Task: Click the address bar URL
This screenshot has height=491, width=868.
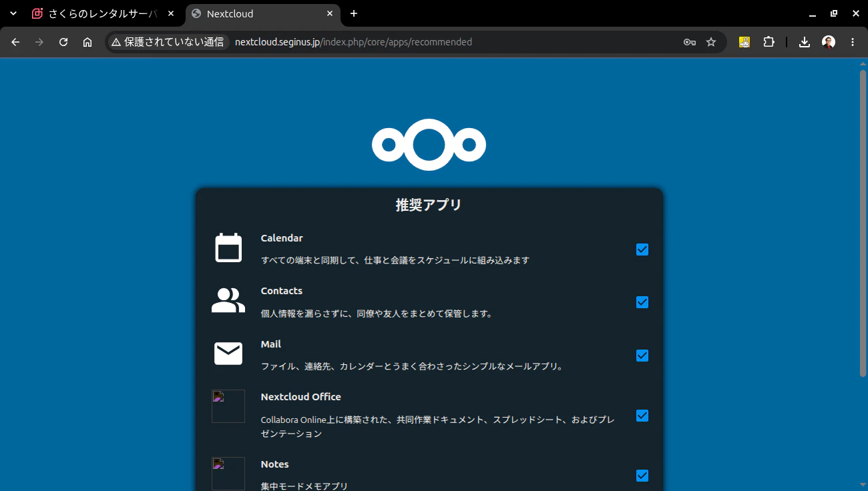Action: click(x=353, y=42)
